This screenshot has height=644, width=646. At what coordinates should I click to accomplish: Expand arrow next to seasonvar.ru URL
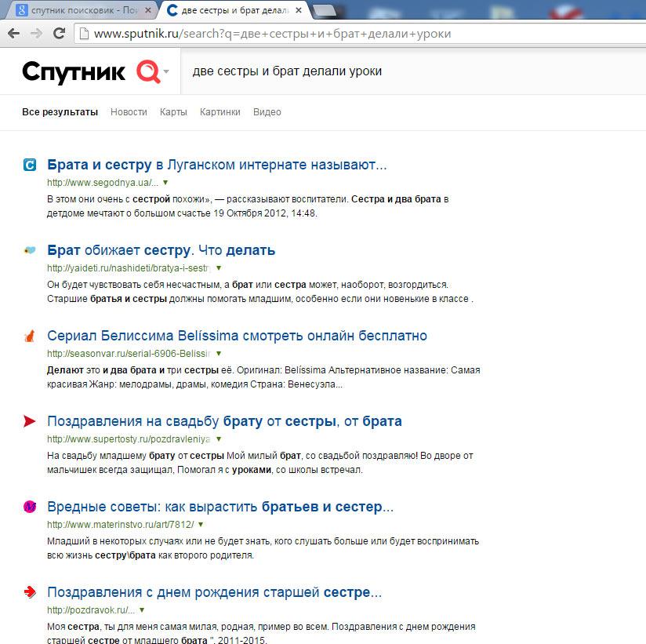click(219, 353)
